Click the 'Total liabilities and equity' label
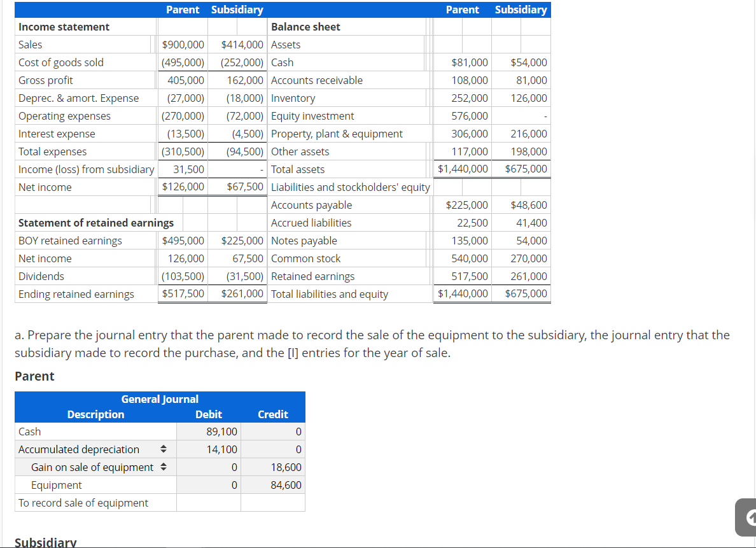The image size is (756, 548). 329,294
